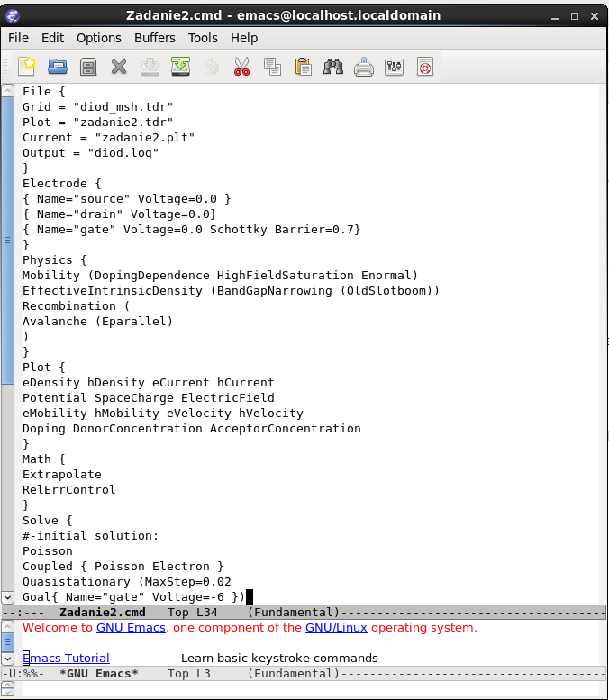Click the Doping DonorConcentration line
The image size is (609, 700).
[192, 429]
